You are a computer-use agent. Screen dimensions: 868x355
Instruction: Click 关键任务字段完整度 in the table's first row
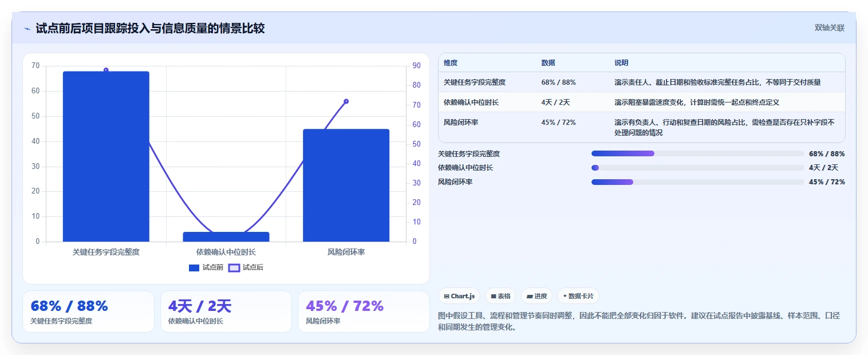pyautogui.click(x=475, y=82)
